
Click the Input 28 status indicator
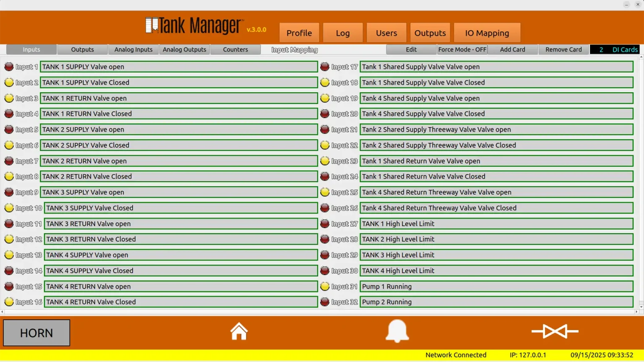click(325, 239)
